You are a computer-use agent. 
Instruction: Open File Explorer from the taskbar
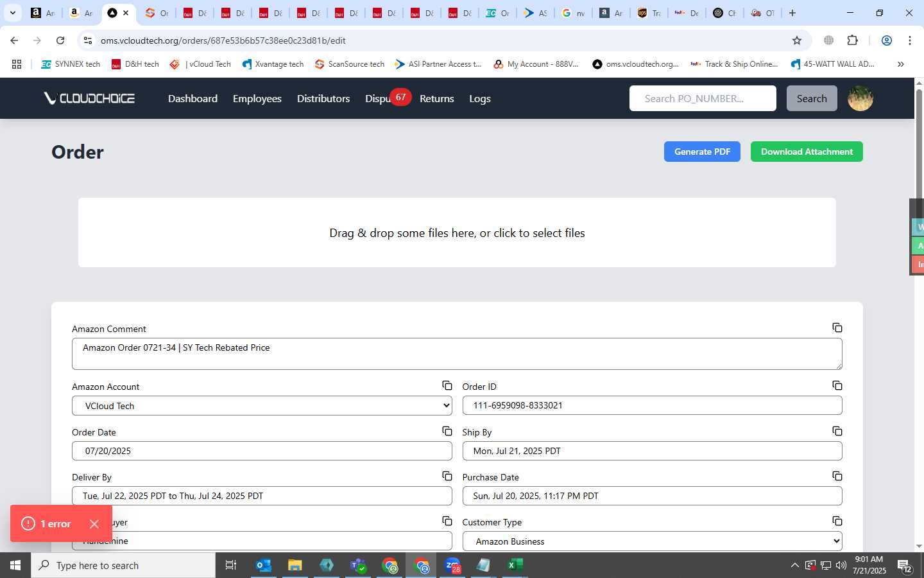295,565
